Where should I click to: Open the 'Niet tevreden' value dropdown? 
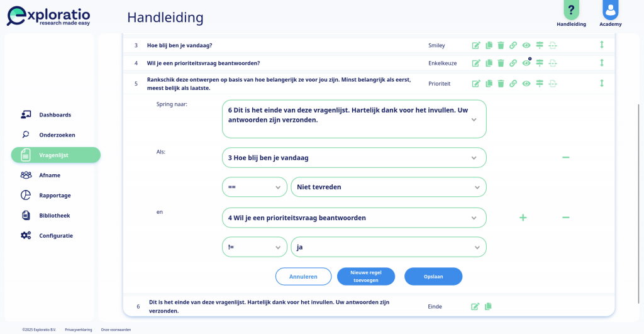(x=389, y=187)
